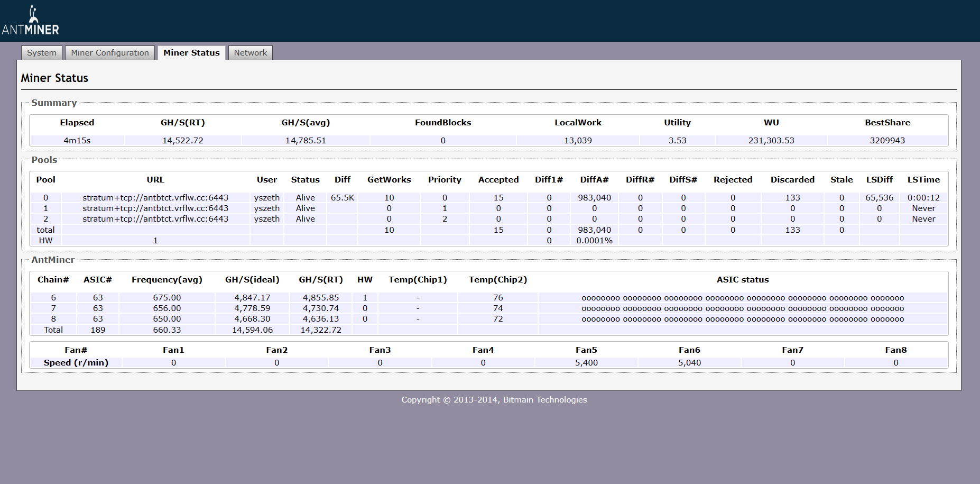
Task: Switch to the Network tab
Action: (251, 53)
